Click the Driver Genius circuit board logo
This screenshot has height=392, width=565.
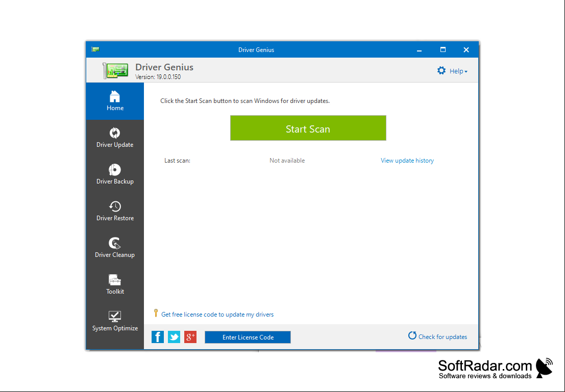[116, 70]
